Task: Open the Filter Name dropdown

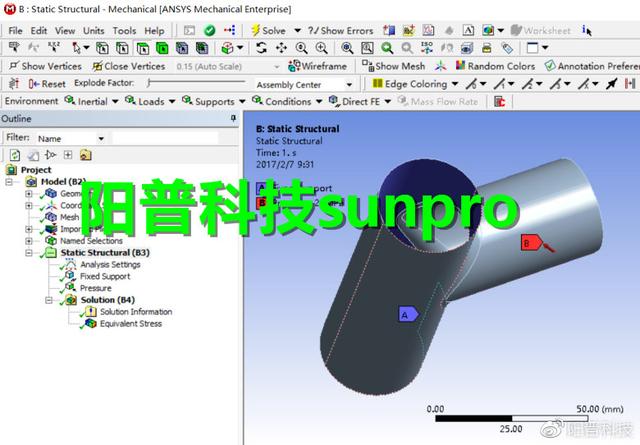Action: coord(101,139)
